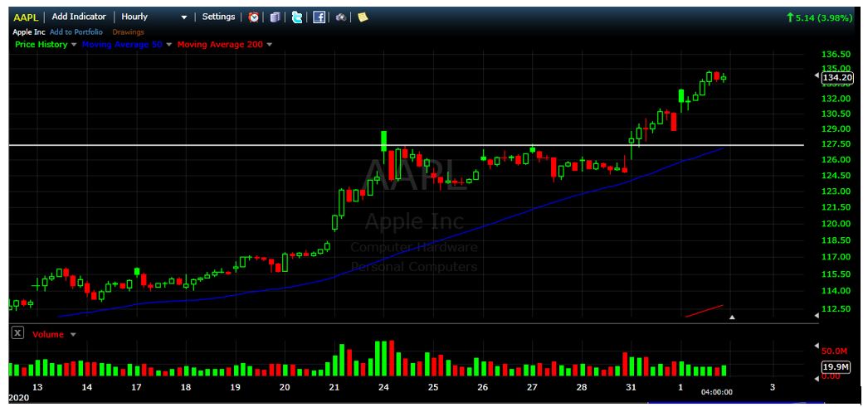
Task: Open the database stack icon
Action: pyautogui.click(x=276, y=17)
